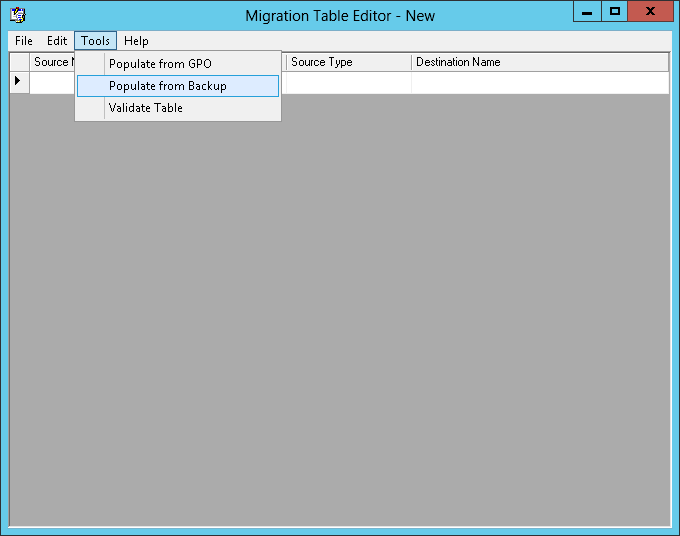This screenshot has width=680, height=536.
Task: Choose Populate from GPO
Action: click(x=160, y=64)
